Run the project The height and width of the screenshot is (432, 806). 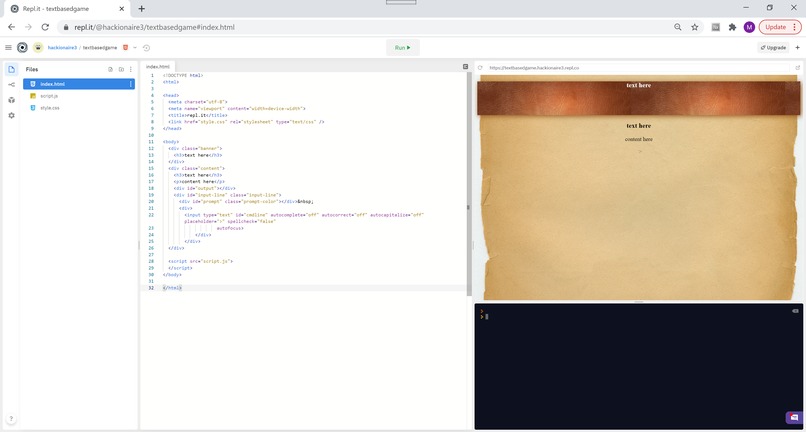[x=403, y=47]
